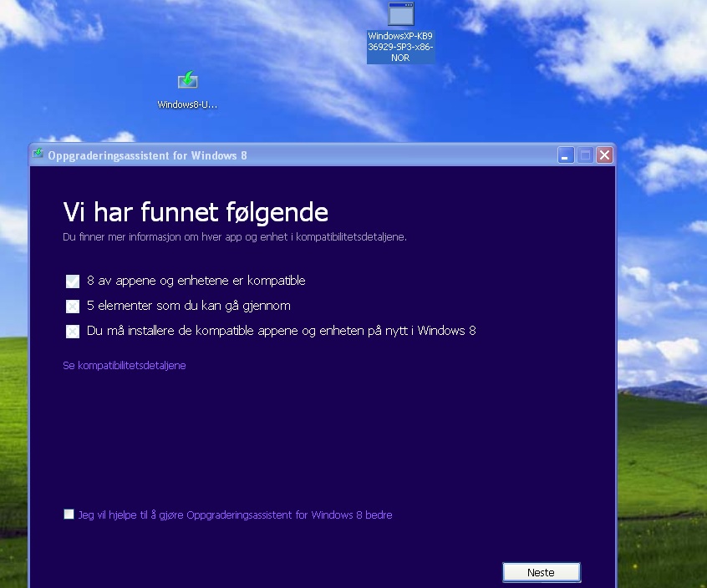707x588 pixels.
Task: Click 'Du må installere de kompatible appene' text
Action: [x=281, y=331]
